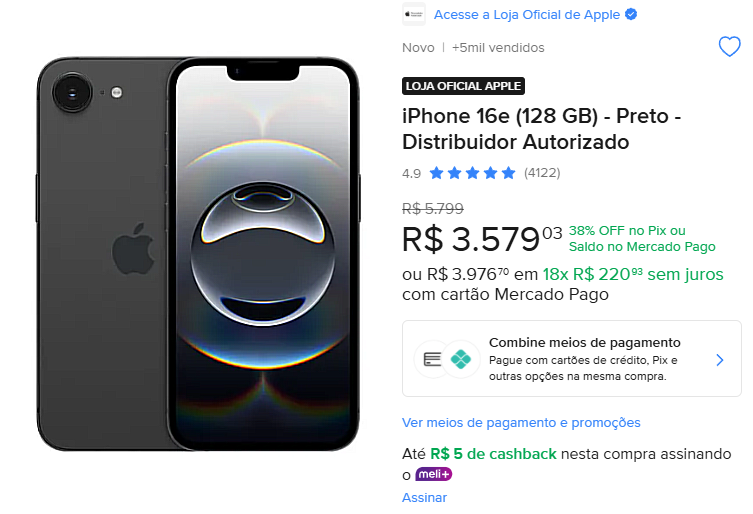Image resolution: width=753 pixels, height=514 pixels.
Task: Click the Loja Oficial Apple label
Action: point(463,86)
